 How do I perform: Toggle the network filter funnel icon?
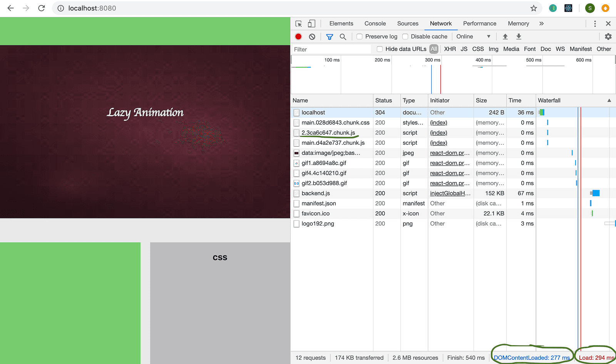coord(330,37)
